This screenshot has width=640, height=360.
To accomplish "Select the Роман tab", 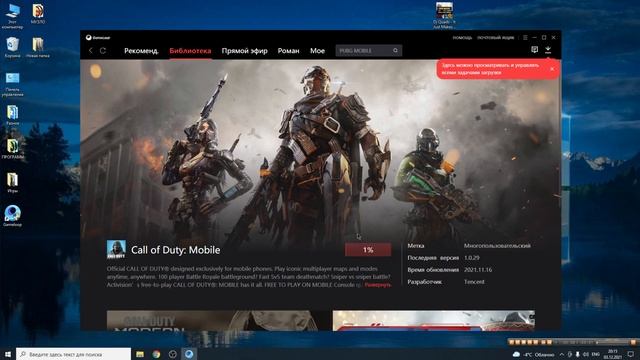I will point(289,51).
